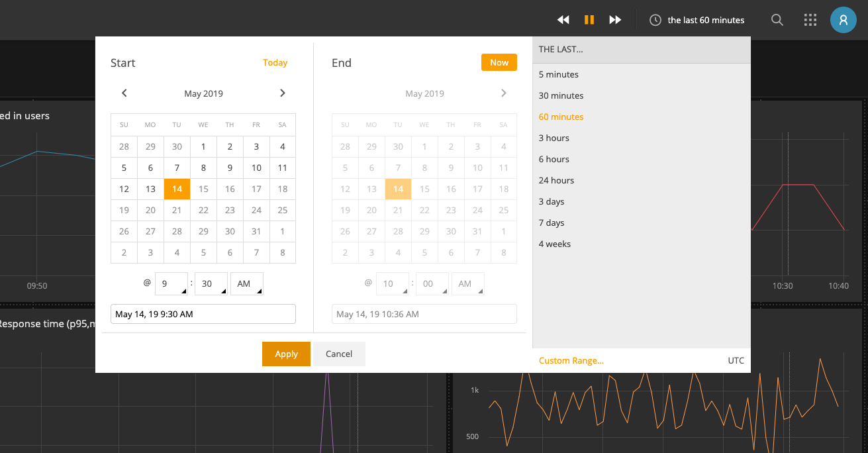
Task: Click the clock icon in the timeframe selector
Action: 655,20
